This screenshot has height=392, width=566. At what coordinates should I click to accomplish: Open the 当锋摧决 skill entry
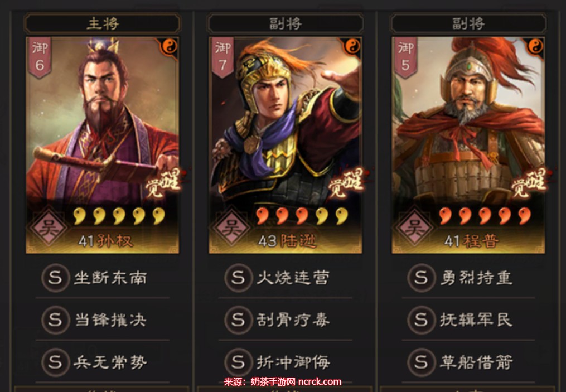tap(103, 320)
